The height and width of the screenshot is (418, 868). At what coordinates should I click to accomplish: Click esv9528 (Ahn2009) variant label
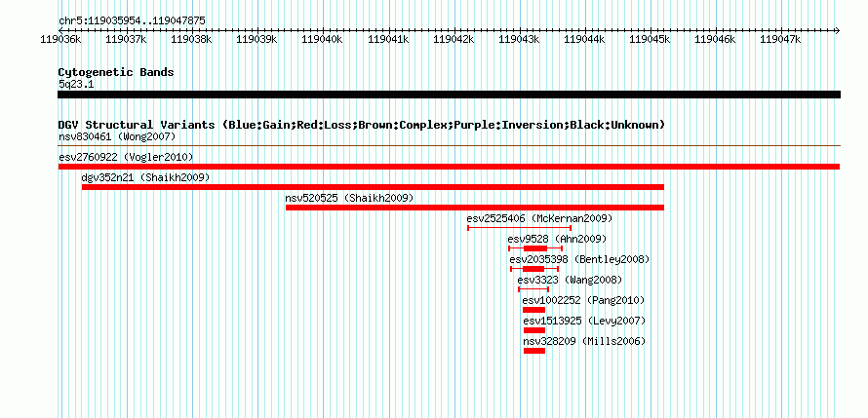pos(557,239)
